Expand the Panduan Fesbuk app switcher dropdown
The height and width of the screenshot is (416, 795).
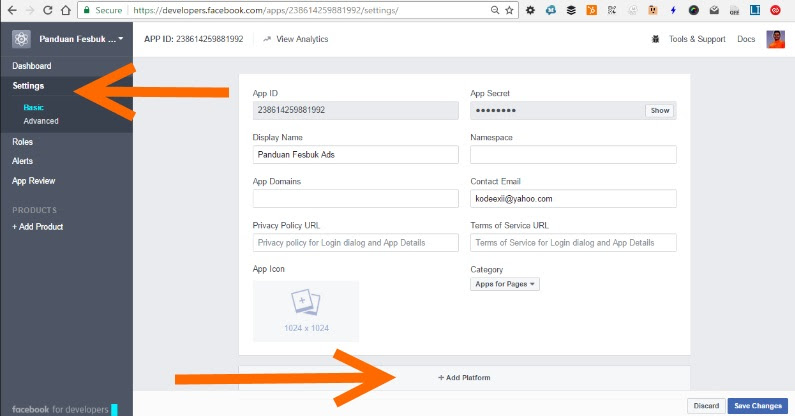pyautogui.click(x=81, y=39)
